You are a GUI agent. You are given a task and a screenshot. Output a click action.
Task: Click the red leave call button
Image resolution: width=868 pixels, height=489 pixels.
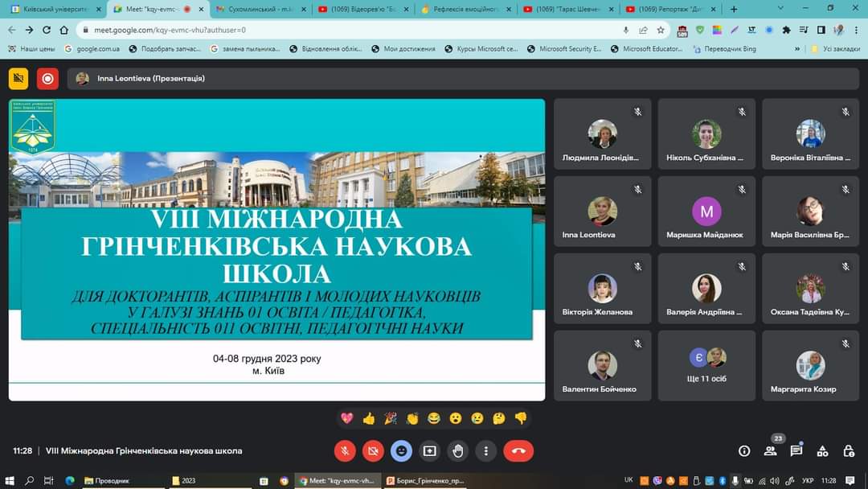coord(518,451)
